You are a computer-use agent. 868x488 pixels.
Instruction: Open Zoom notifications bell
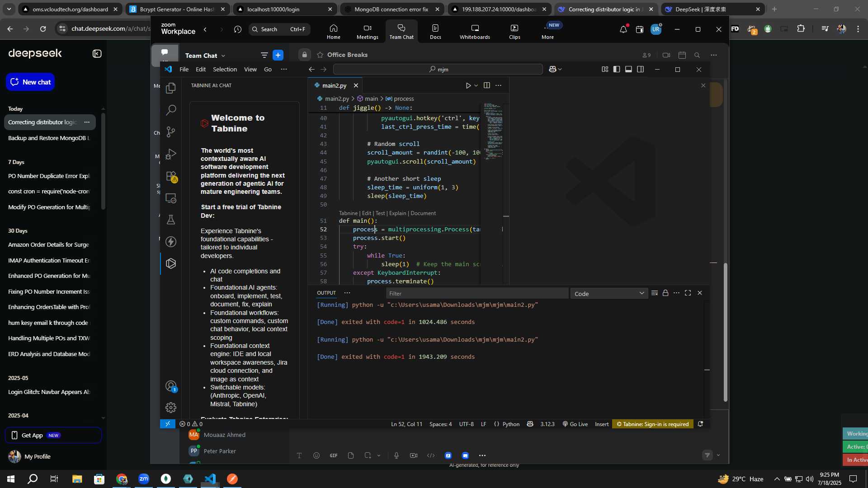coord(623,29)
